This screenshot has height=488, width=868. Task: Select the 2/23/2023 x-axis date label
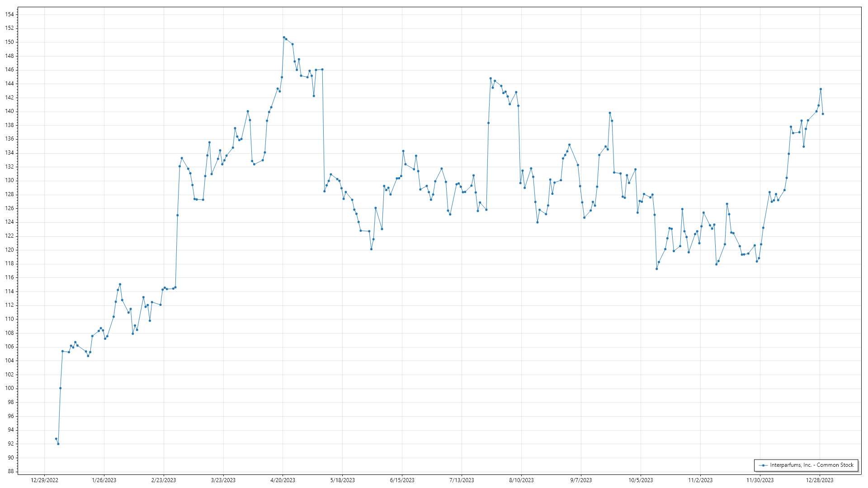(164, 480)
